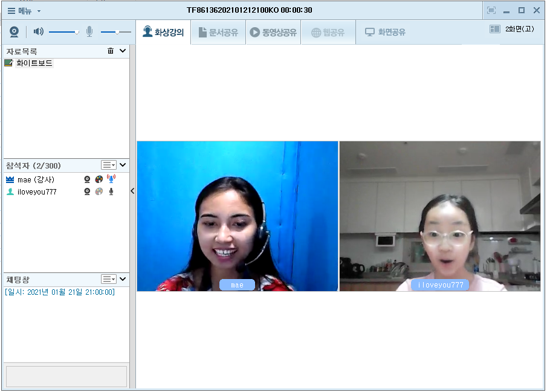Image resolution: width=547 pixels, height=392 pixels.
Task: Open the 화면공유 tab
Action: click(x=385, y=33)
